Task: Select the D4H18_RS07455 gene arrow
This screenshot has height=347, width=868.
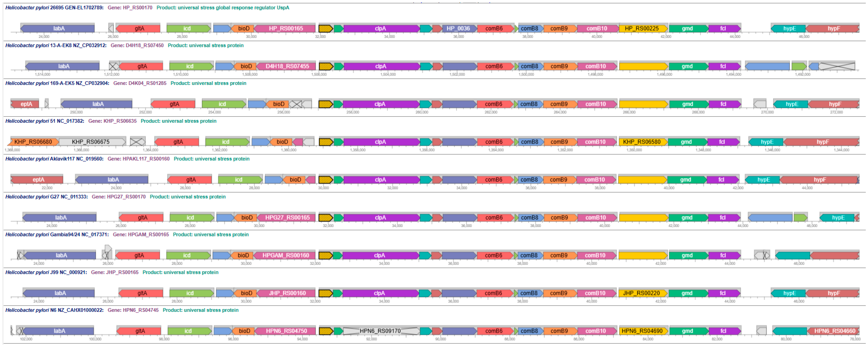Action: click(286, 66)
